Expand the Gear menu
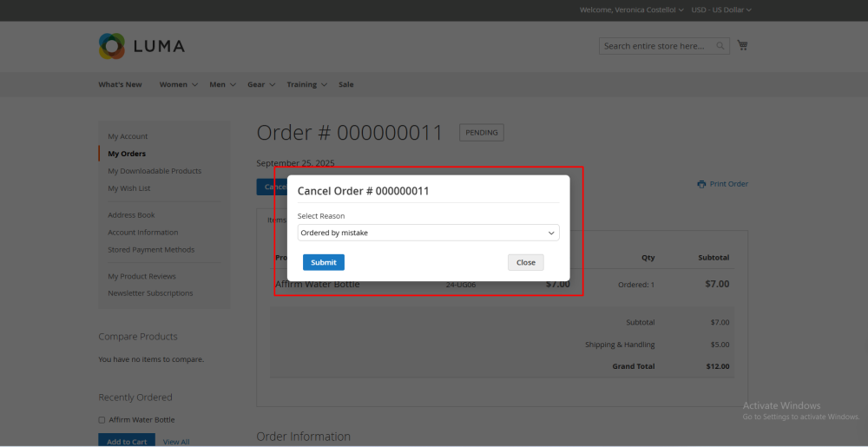This screenshot has height=447, width=868. click(x=261, y=85)
